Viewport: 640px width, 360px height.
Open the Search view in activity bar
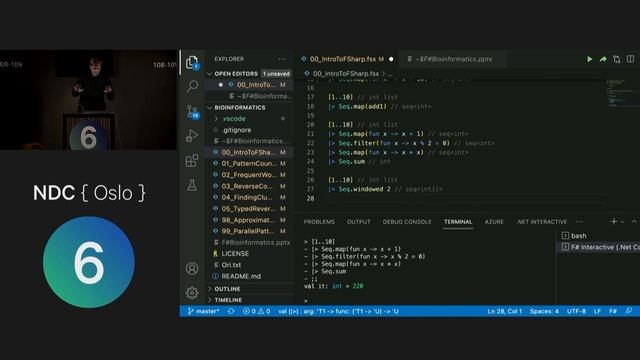pyautogui.click(x=192, y=86)
